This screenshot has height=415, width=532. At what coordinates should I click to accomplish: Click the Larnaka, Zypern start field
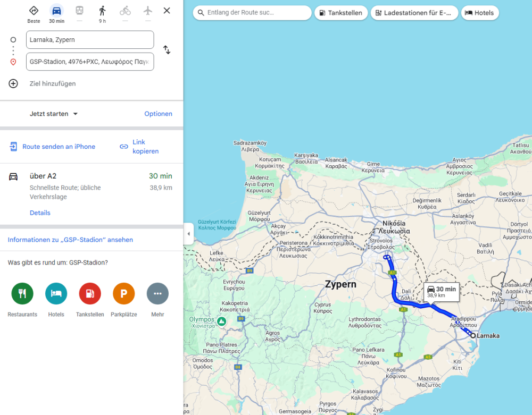pos(90,40)
